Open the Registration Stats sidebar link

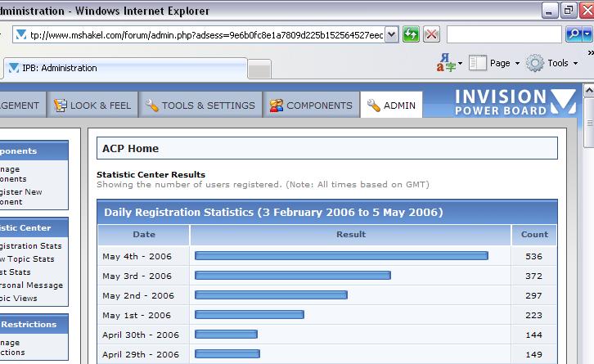pyautogui.click(x=29, y=246)
